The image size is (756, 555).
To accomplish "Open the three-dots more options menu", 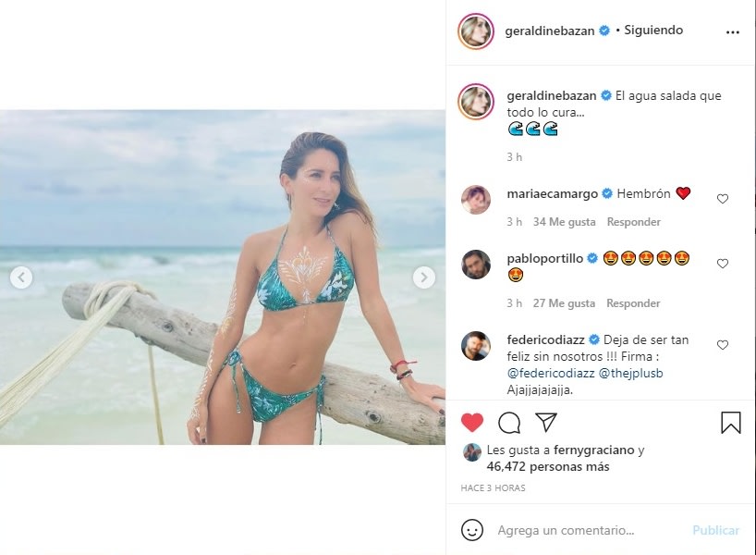I will [x=732, y=32].
